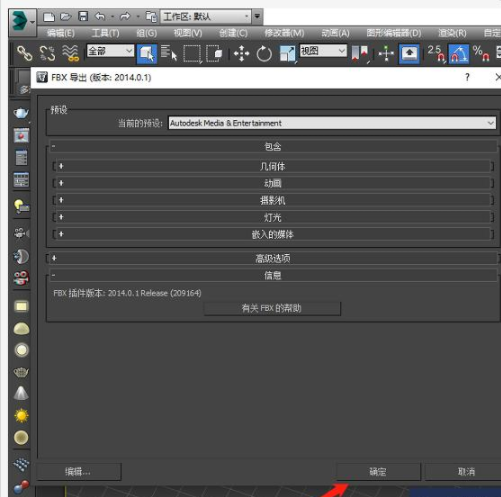Open the 视图(V) menu
The width and height of the screenshot is (501, 497).
pyautogui.click(x=188, y=33)
